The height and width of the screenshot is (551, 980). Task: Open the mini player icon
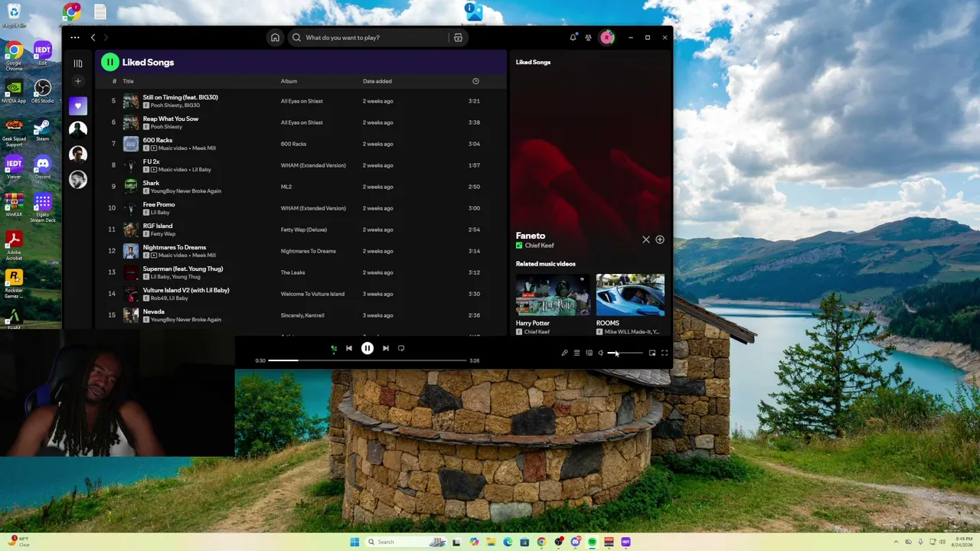click(652, 353)
